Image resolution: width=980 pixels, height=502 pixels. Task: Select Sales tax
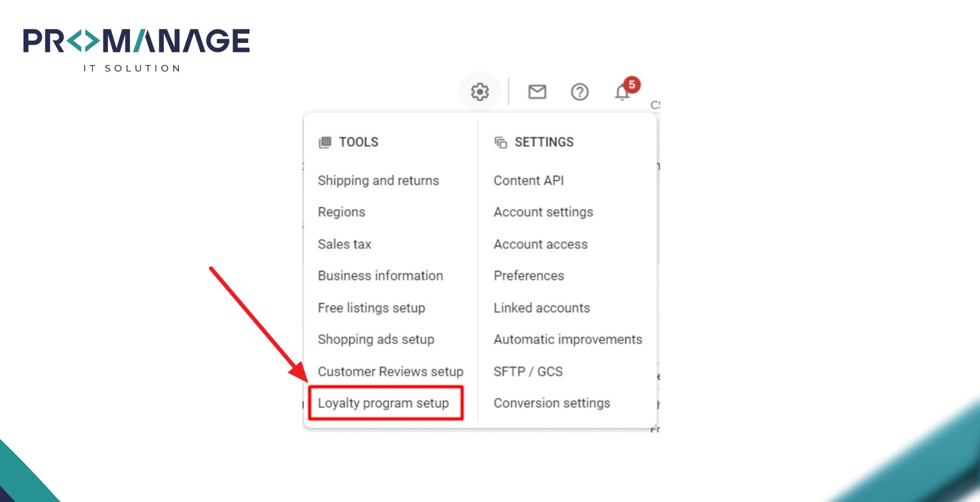pyautogui.click(x=345, y=244)
